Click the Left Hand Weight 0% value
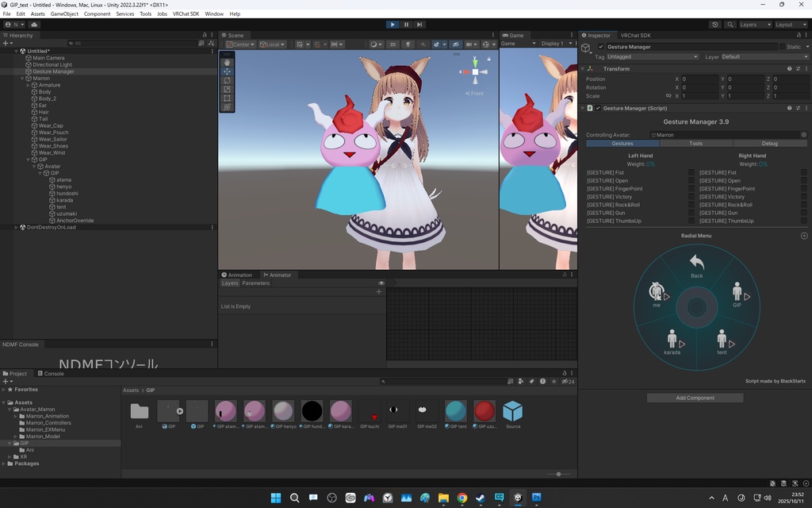The height and width of the screenshot is (508, 812). 650,165
